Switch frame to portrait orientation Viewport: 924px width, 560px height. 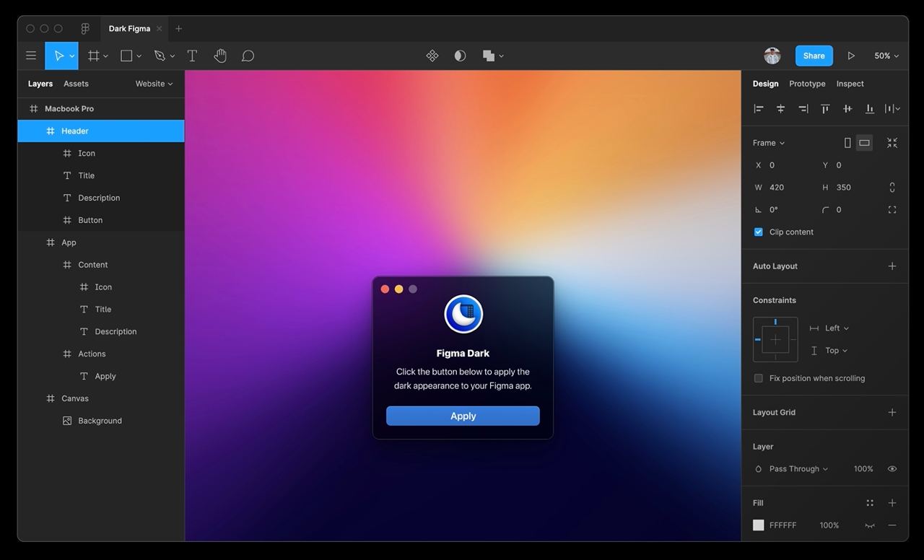(x=847, y=143)
